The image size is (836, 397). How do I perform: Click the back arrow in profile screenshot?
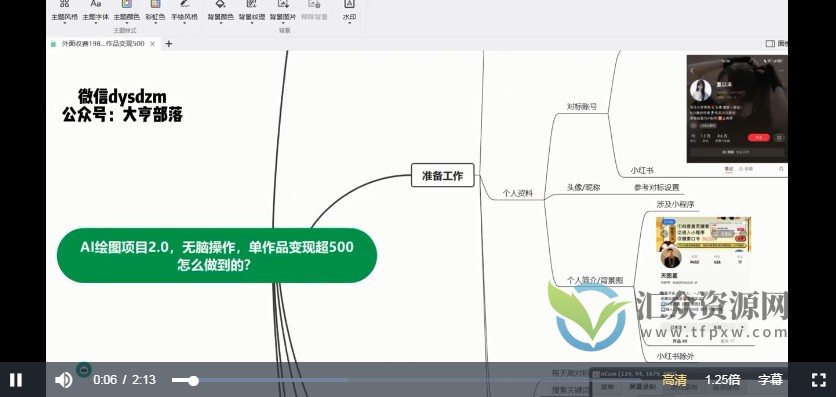click(x=692, y=70)
